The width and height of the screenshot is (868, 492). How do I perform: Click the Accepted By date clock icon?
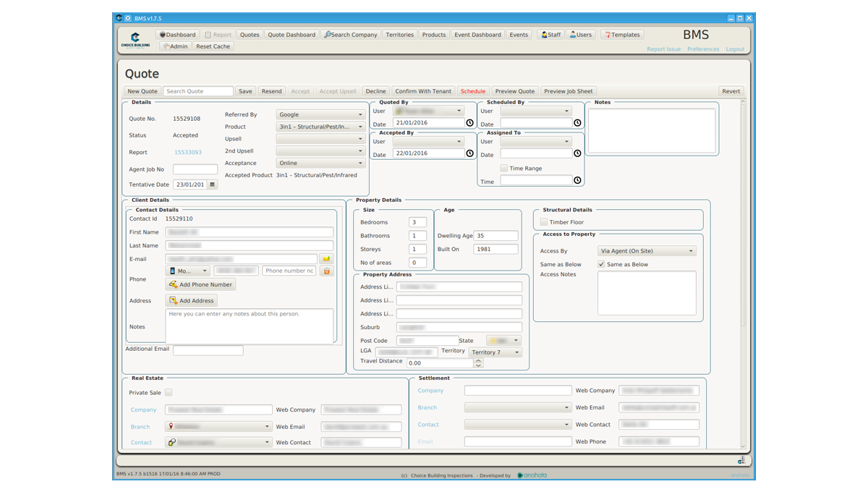tap(470, 153)
